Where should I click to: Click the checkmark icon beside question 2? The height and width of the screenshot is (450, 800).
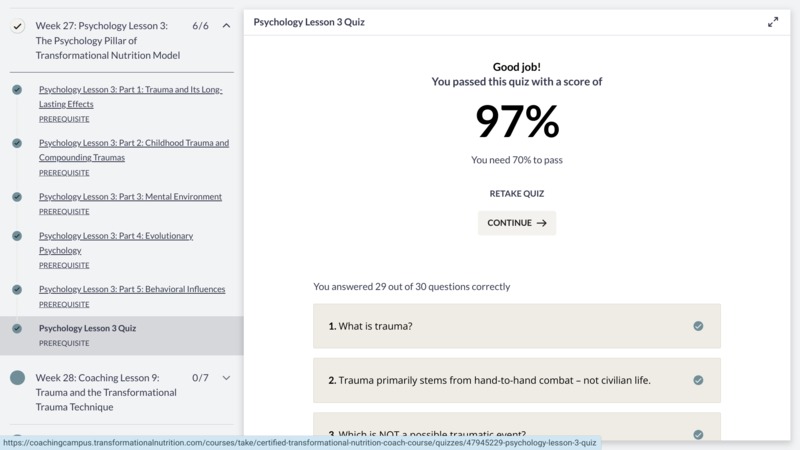[x=698, y=380]
